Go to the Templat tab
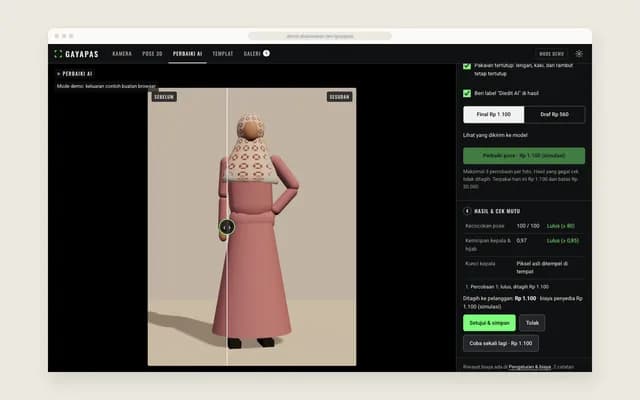 [x=222, y=53]
